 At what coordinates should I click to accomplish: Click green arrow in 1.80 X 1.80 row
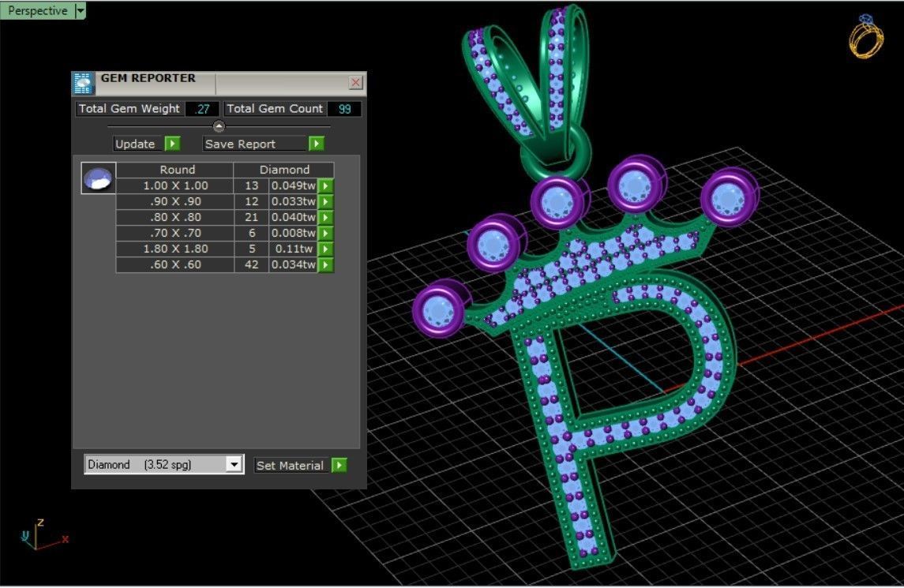[x=326, y=249]
